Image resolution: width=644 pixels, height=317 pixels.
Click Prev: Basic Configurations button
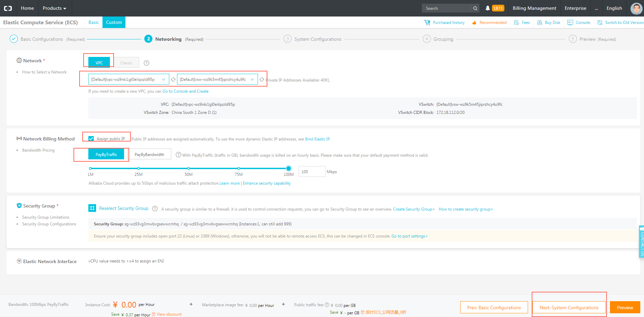coord(494,307)
